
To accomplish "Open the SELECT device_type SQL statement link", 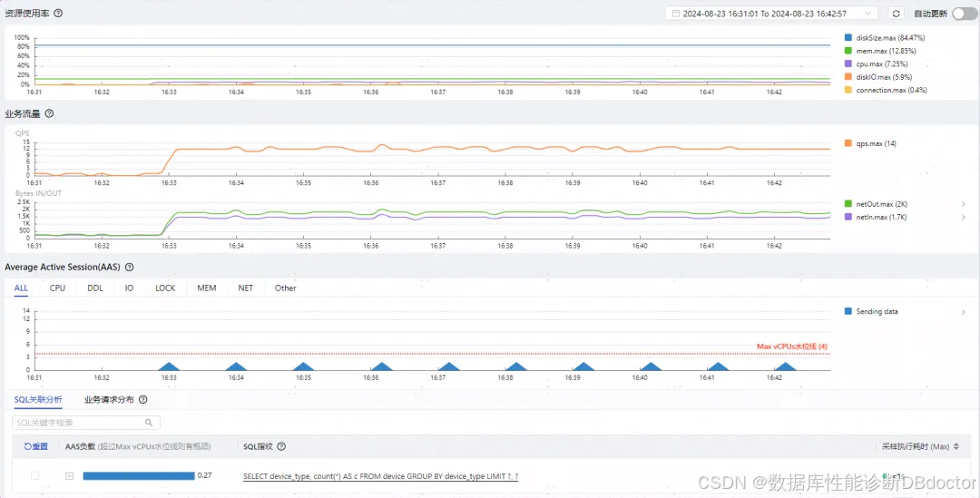I will 380,477.
